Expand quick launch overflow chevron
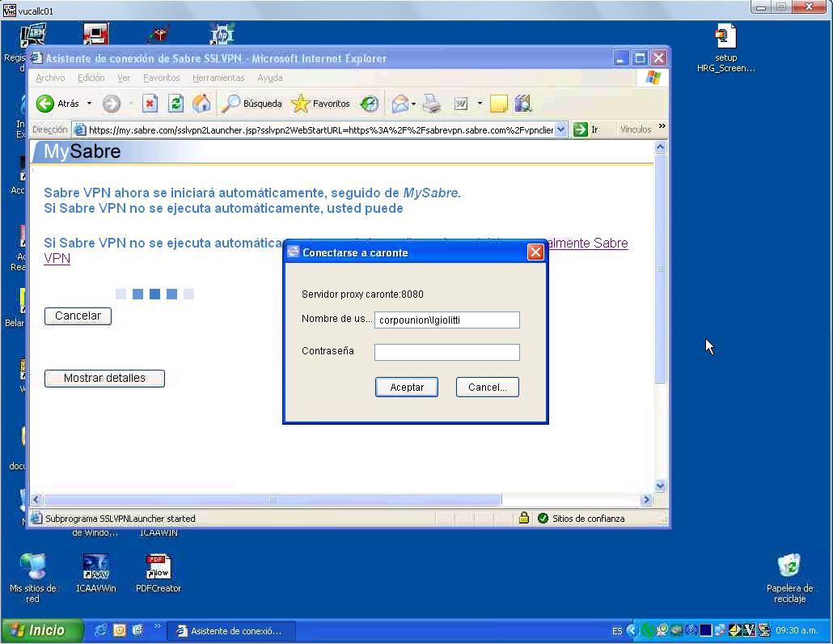833x644 pixels. pyautogui.click(x=157, y=626)
